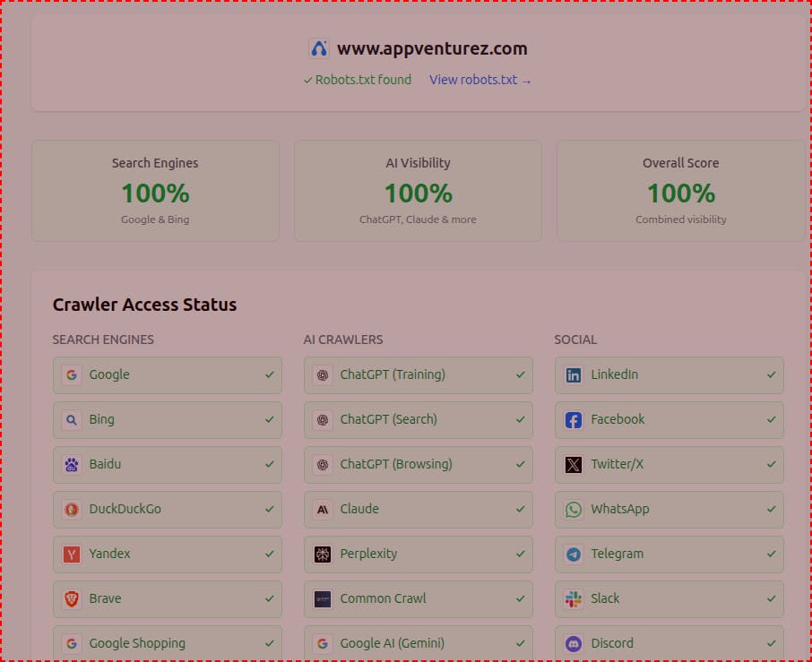Click the WhatsApp icon
The width and height of the screenshot is (812, 662).
pos(574,510)
